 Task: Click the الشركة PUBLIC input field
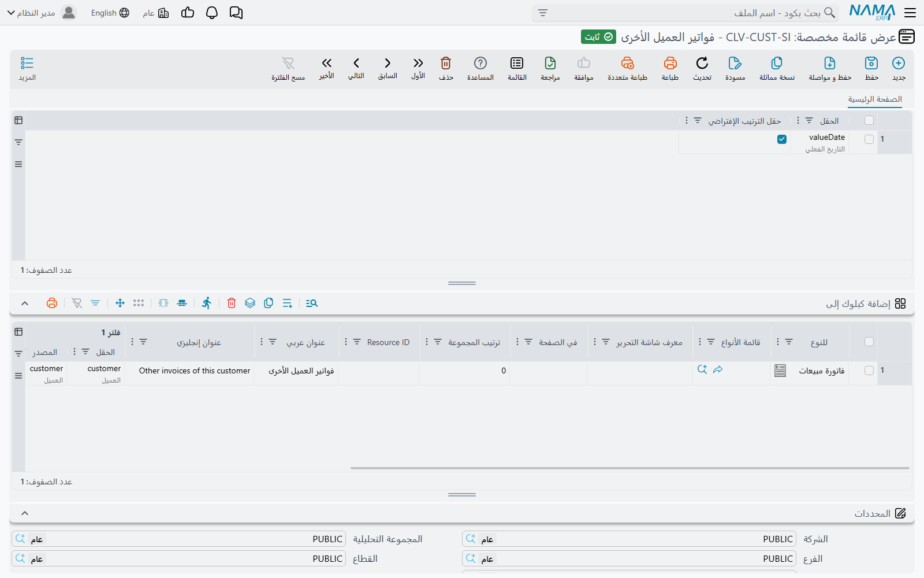[629, 539]
